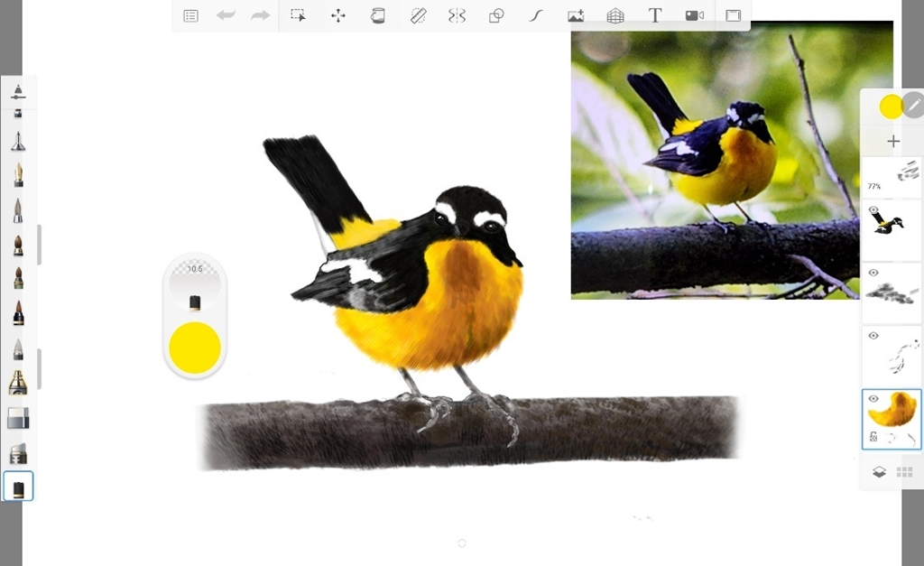Select the Text tool

(655, 15)
